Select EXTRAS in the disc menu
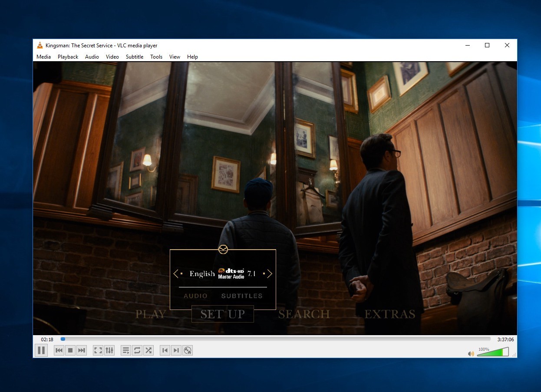 (389, 314)
